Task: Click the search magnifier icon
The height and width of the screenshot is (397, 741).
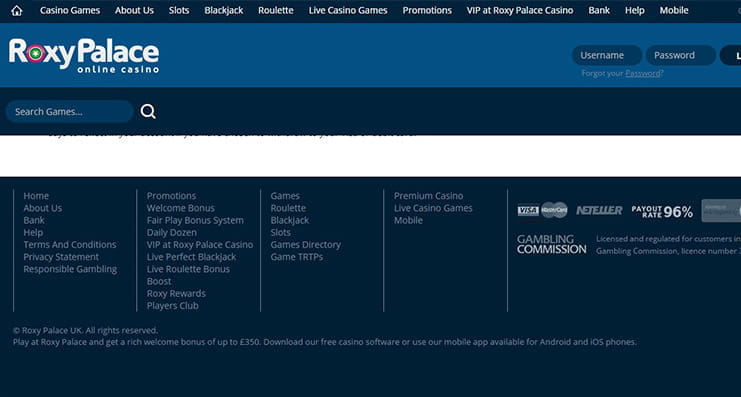Action: 148,112
